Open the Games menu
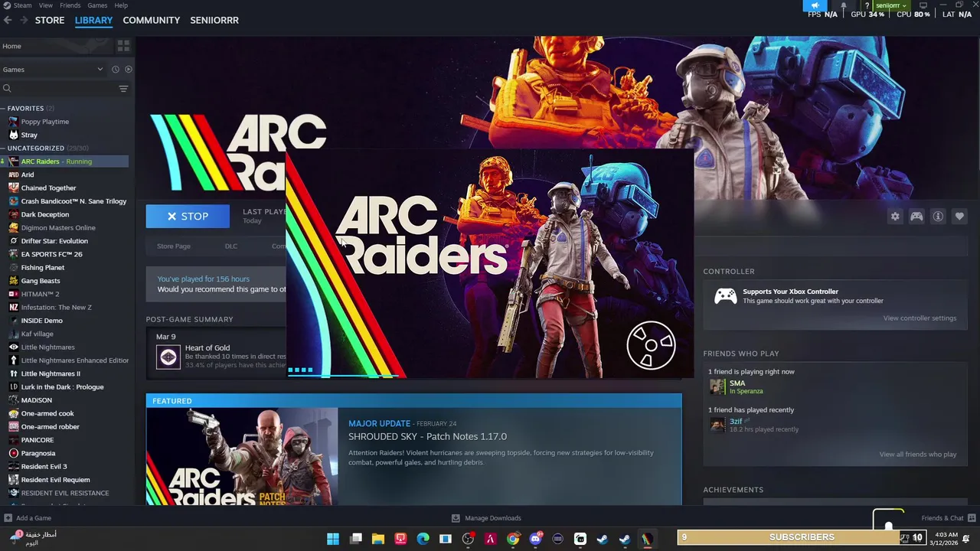The image size is (980, 551). [97, 5]
